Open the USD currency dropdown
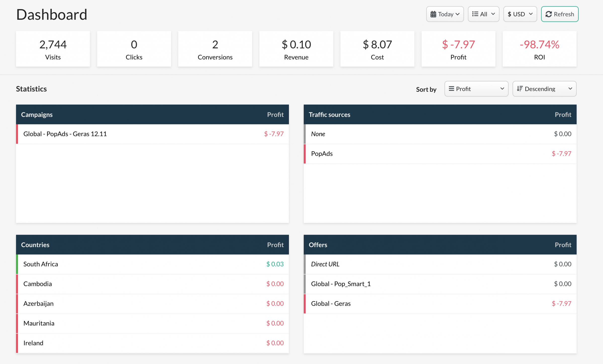The height and width of the screenshot is (364, 603). [x=520, y=14]
